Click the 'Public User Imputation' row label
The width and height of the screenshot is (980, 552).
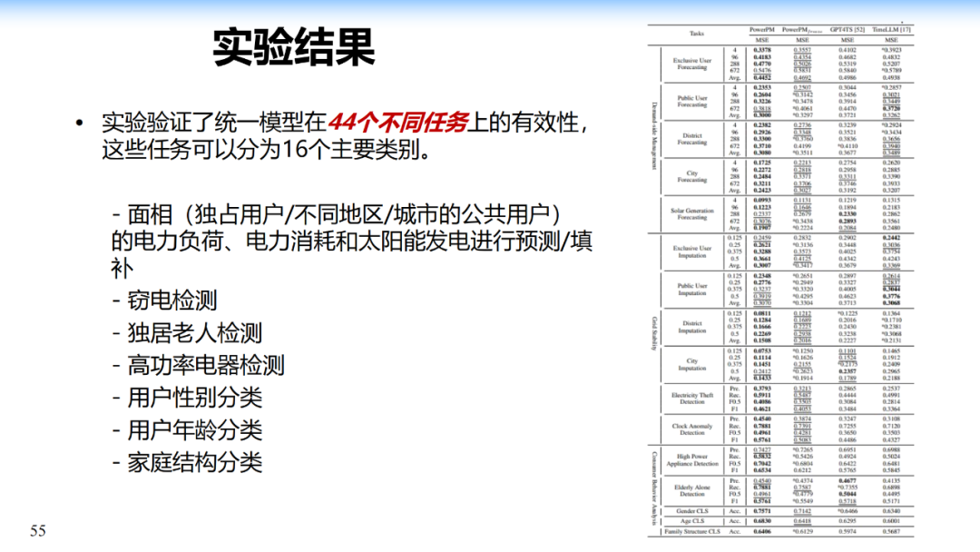(x=691, y=289)
